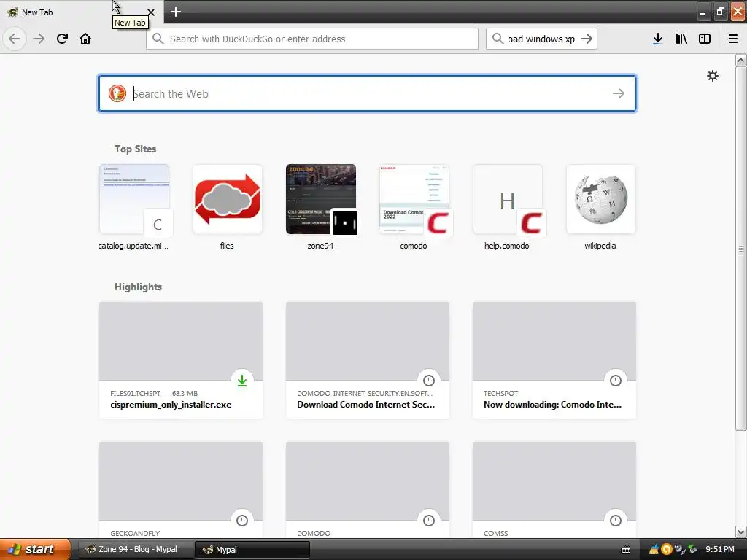Close the New Tab tab
This screenshot has height=560, width=747.
151,12
